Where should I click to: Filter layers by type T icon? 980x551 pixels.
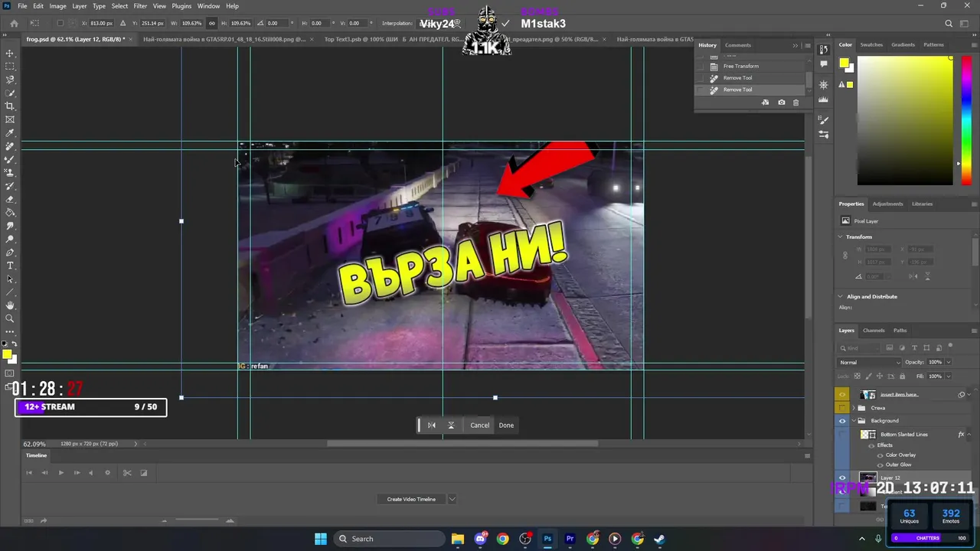pyautogui.click(x=914, y=348)
